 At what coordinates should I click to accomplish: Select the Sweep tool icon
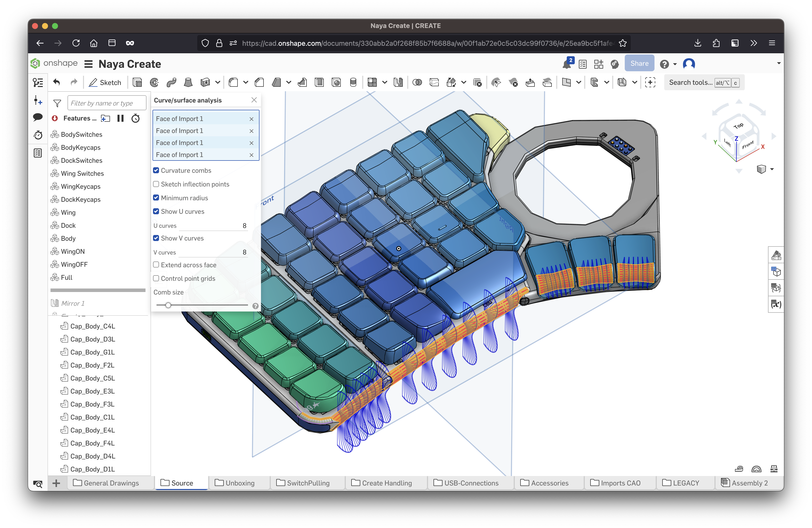[171, 82]
